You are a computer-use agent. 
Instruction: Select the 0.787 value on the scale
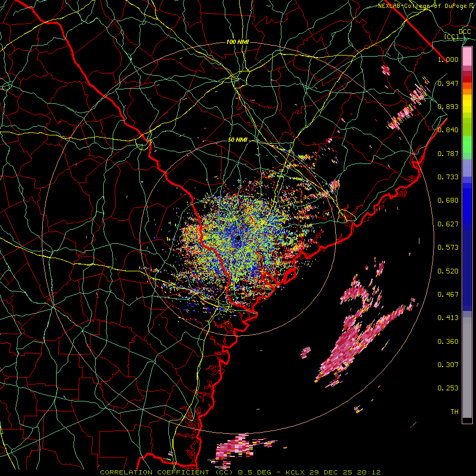click(x=448, y=153)
